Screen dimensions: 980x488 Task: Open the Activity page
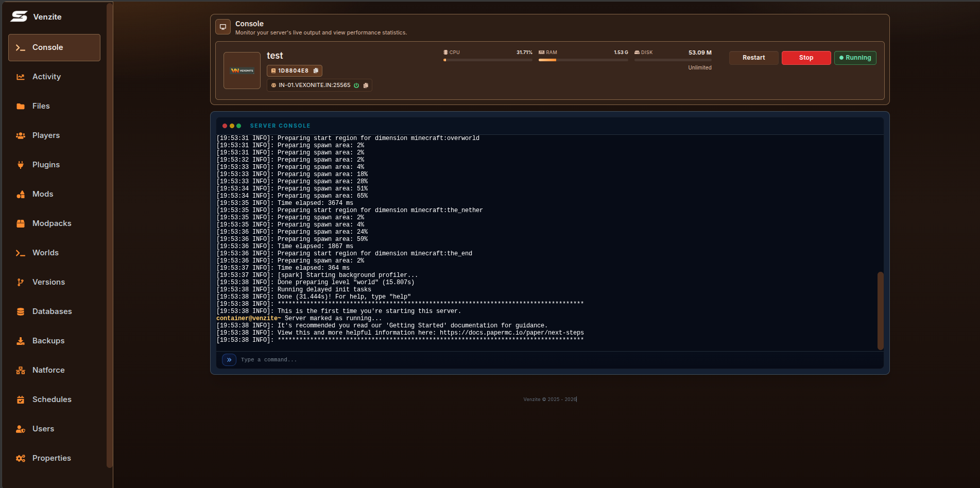(x=54, y=77)
